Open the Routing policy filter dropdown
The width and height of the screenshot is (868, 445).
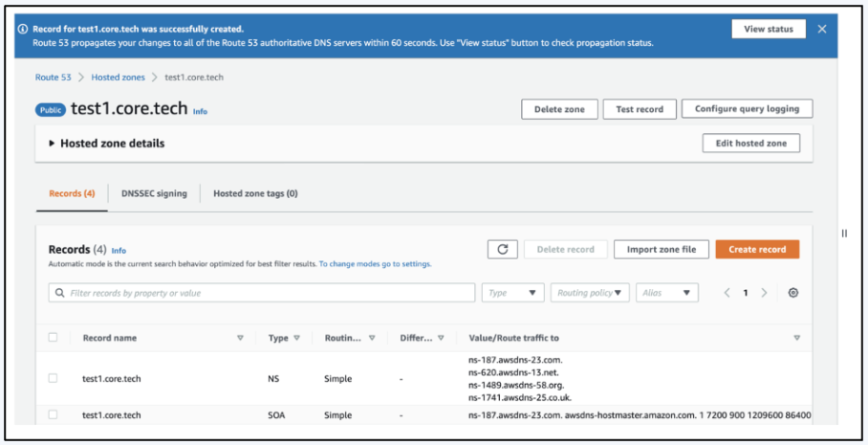[590, 293]
